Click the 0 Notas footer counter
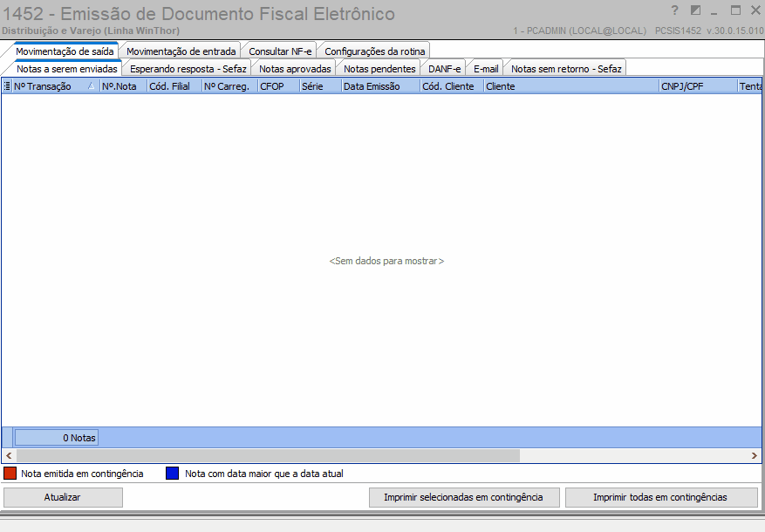This screenshot has width=765, height=532. click(x=56, y=438)
